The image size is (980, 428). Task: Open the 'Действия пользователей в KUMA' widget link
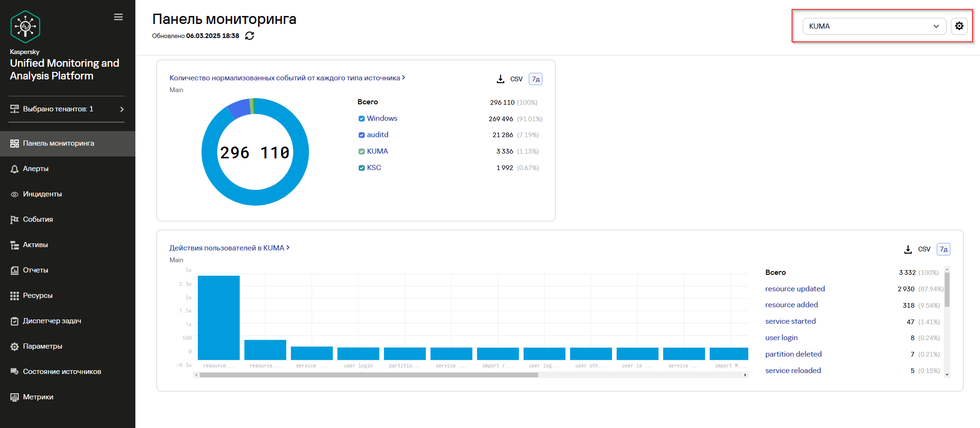coord(229,248)
